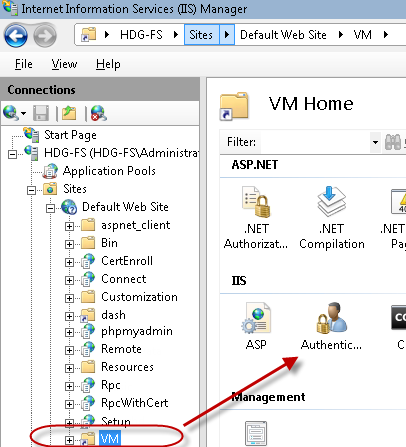Click the Back navigation button
This screenshot has height=447, width=406.
tap(16, 35)
